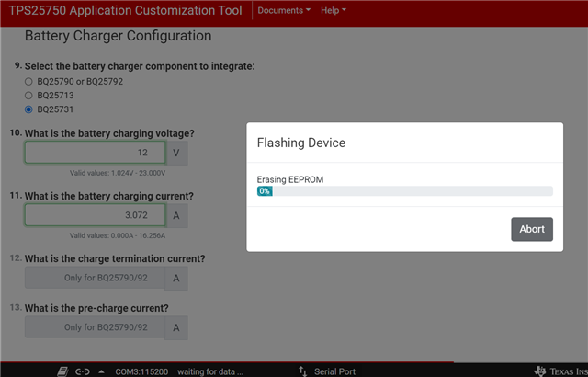Click the Texas Instruments logo

click(x=560, y=371)
